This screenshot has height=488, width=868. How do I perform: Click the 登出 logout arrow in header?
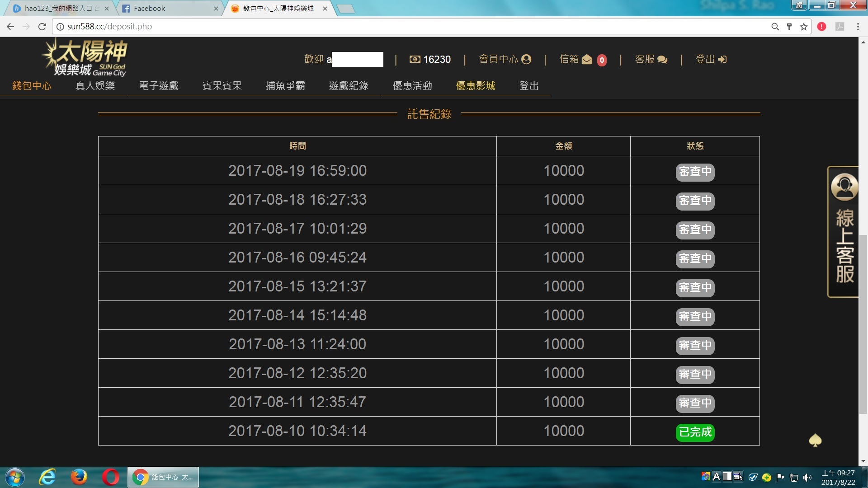(x=722, y=59)
